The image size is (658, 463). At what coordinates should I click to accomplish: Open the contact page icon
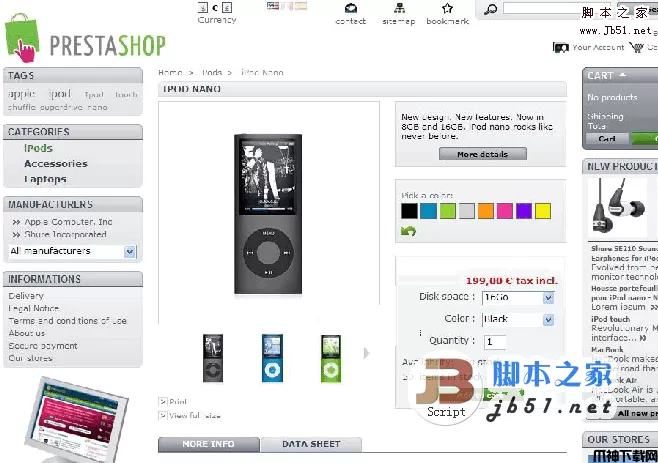(351, 8)
